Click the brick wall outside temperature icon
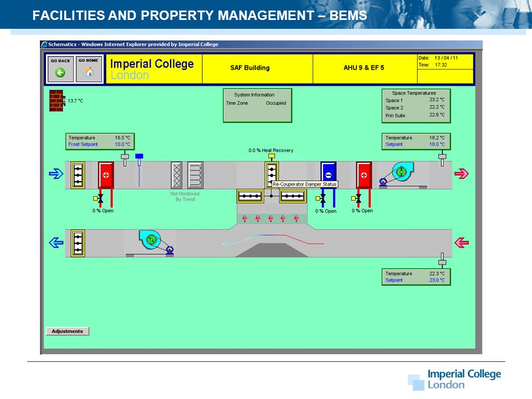Image resolution: width=532 pixels, height=399 pixels. pos(57,101)
